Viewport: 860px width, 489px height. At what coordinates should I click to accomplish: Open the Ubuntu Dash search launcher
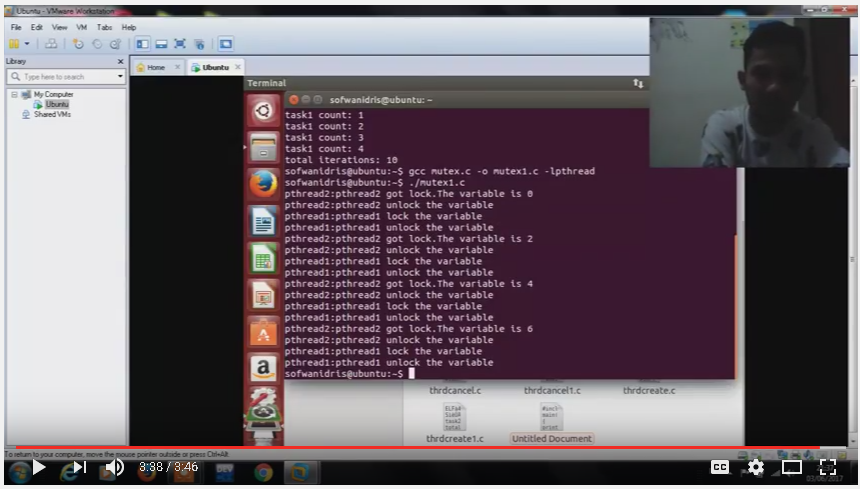pos(263,111)
